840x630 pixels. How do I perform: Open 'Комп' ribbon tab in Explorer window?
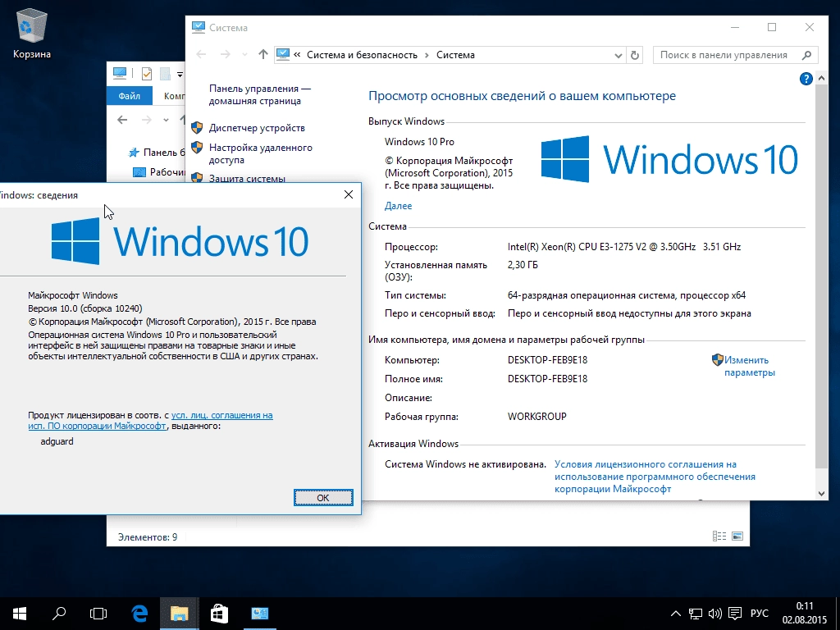(175, 96)
